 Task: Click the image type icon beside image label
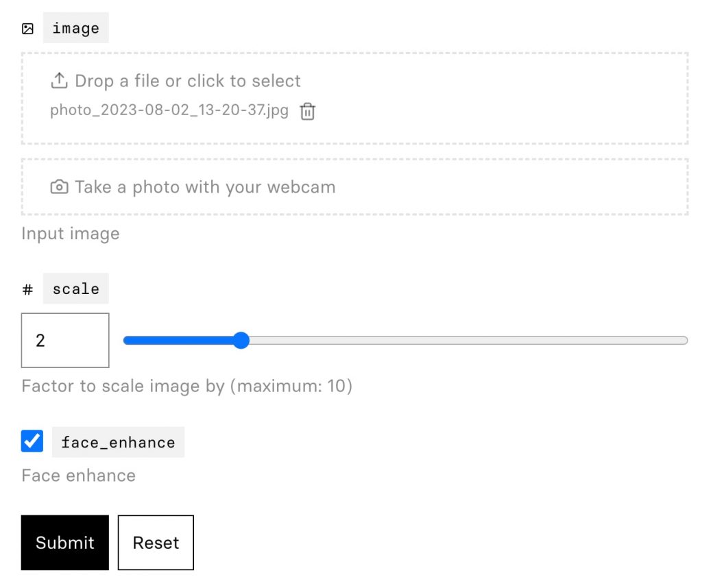[x=27, y=29]
